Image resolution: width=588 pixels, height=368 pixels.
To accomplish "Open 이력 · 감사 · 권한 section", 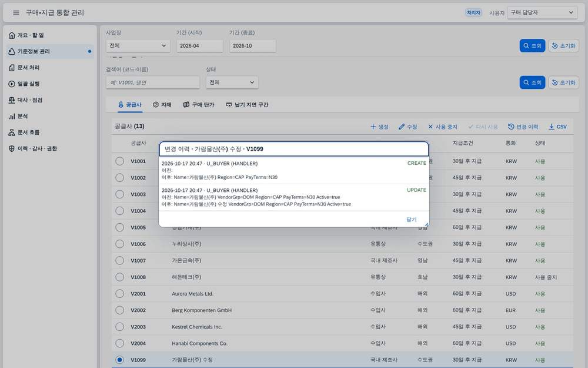I will 49,148.
